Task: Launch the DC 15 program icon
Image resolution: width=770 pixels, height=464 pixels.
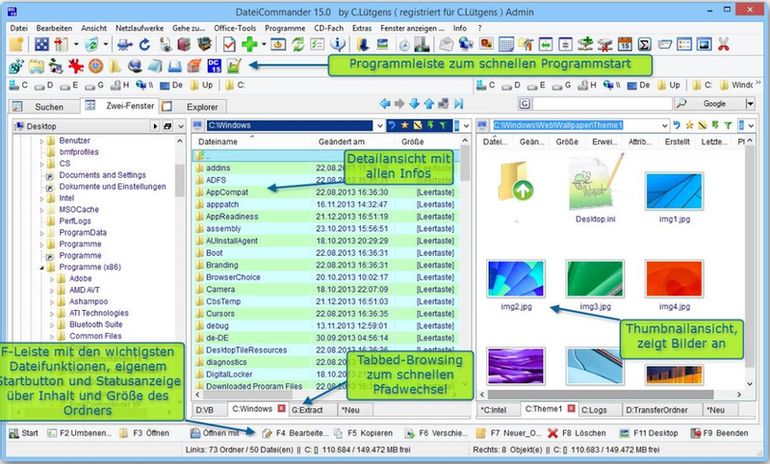Action: click(214, 65)
